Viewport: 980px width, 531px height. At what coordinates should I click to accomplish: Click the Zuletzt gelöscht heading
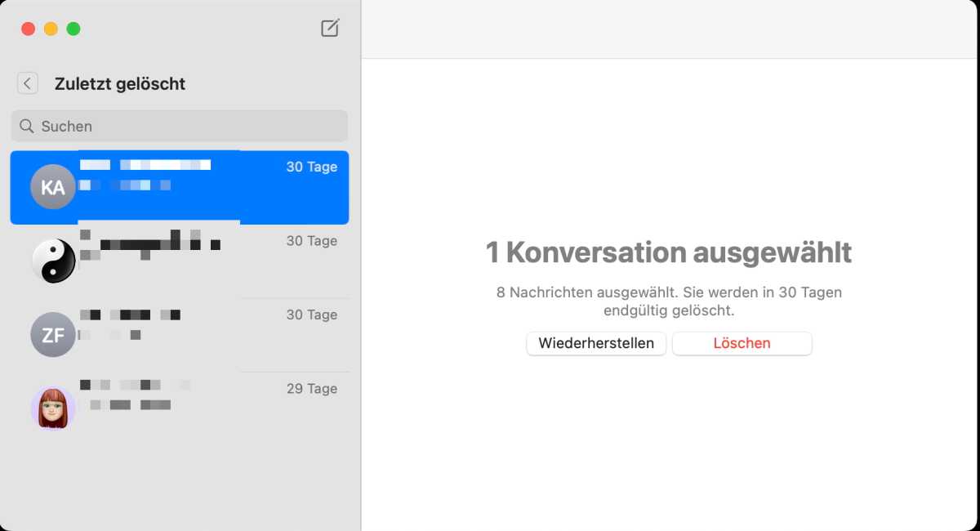click(x=120, y=83)
